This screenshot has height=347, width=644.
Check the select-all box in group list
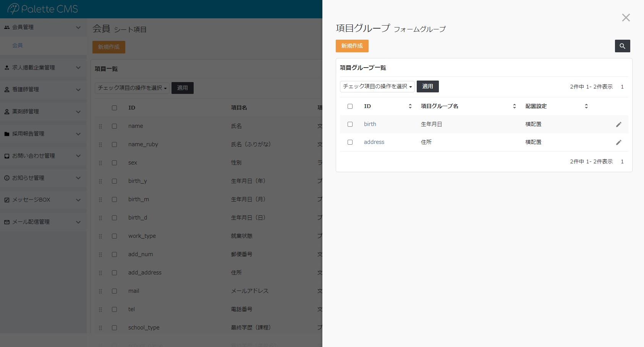(x=350, y=106)
